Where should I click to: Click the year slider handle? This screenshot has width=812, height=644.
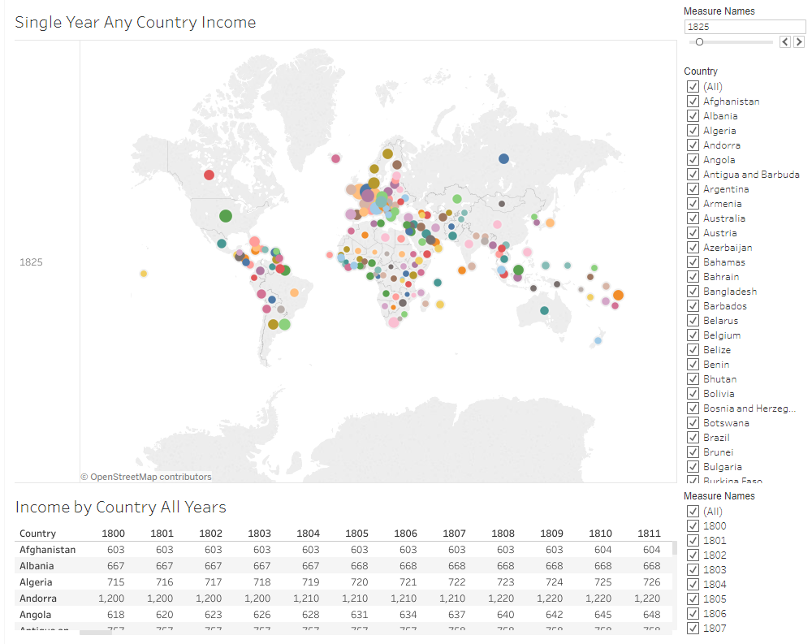(x=699, y=41)
